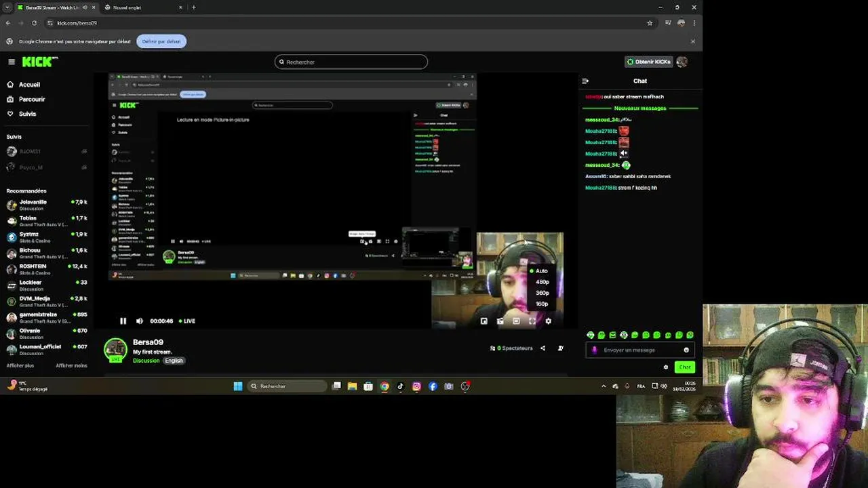Open recommended channel DVM_Medja
The image size is (868, 488).
pos(46,301)
